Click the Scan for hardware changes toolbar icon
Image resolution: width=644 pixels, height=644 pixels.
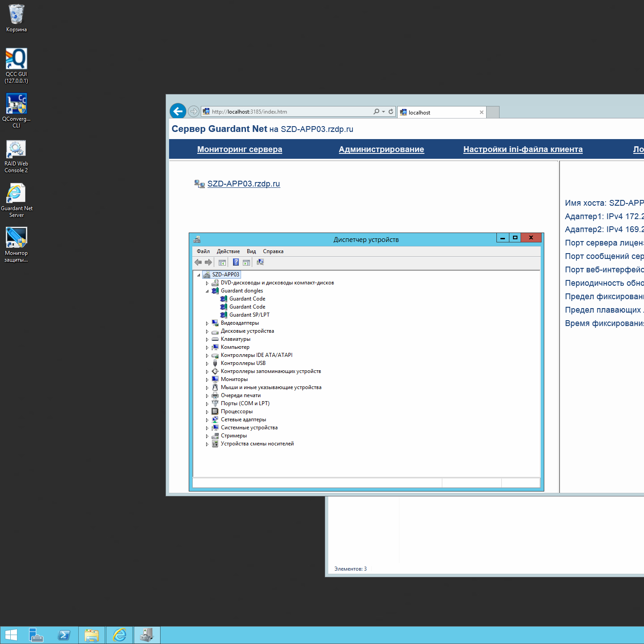point(260,263)
